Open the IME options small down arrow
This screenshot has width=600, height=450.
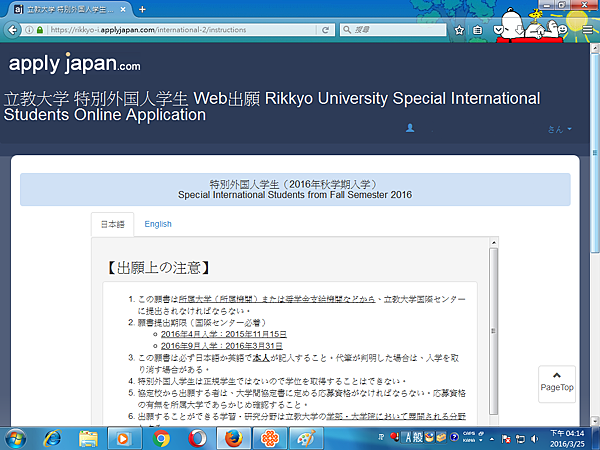(481, 441)
